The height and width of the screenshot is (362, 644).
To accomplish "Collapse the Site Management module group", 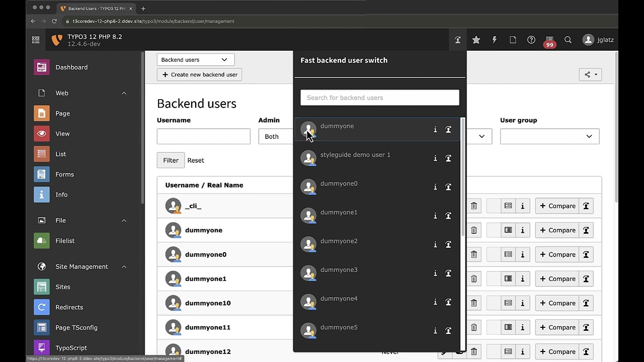I will point(124,267).
